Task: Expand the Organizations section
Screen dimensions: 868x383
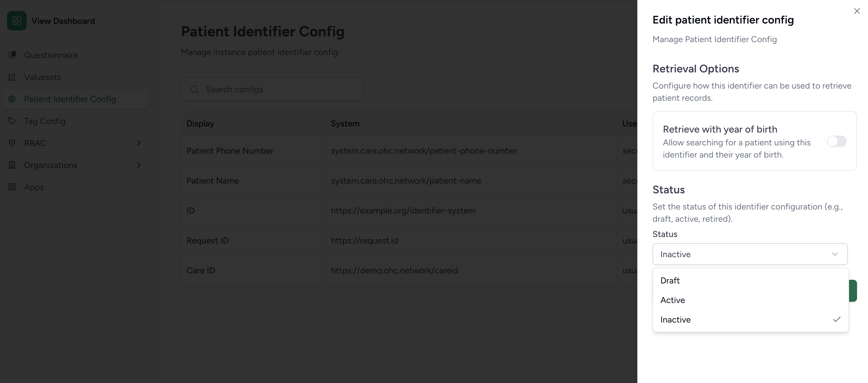Action: coord(139,165)
